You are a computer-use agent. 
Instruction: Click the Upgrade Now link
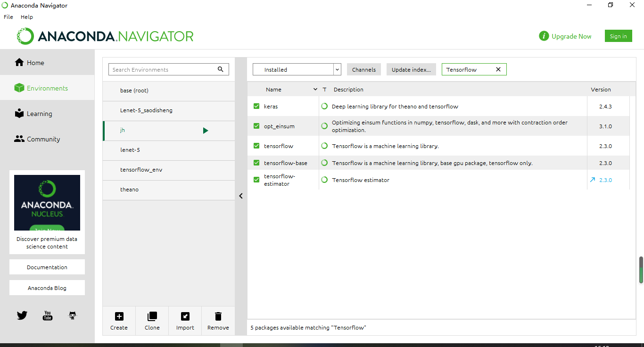click(x=571, y=36)
